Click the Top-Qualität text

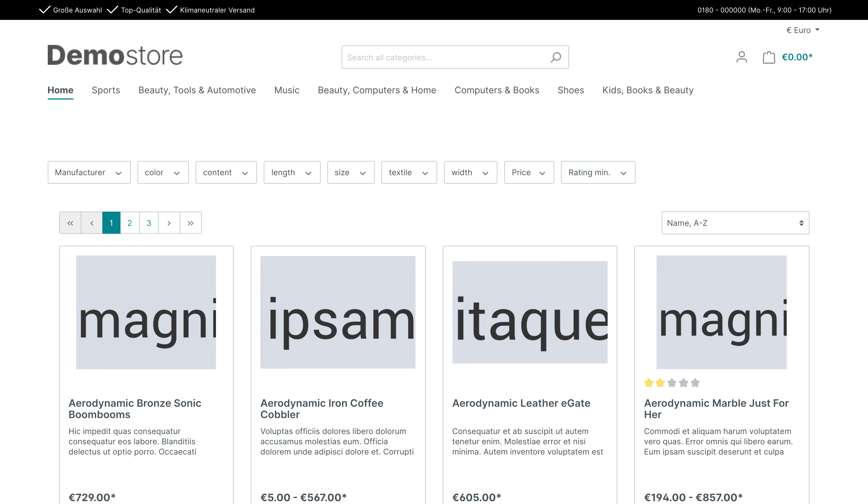[141, 10]
